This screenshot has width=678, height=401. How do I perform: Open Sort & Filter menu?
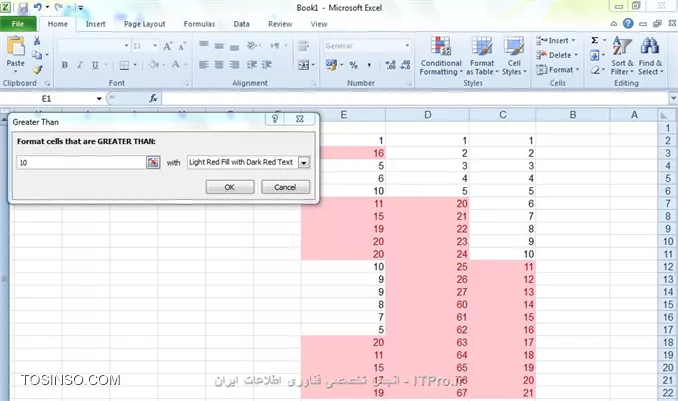tap(622, 56)
